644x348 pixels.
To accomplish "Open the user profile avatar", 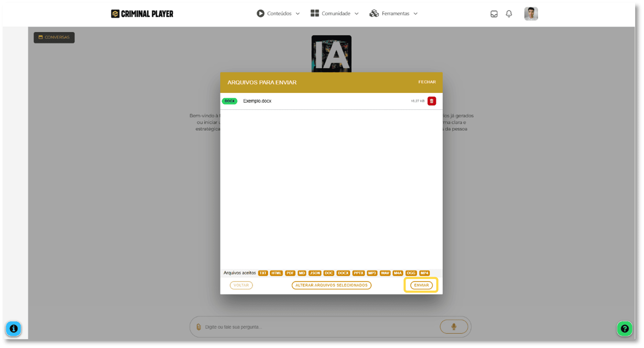I will [531, 14].
